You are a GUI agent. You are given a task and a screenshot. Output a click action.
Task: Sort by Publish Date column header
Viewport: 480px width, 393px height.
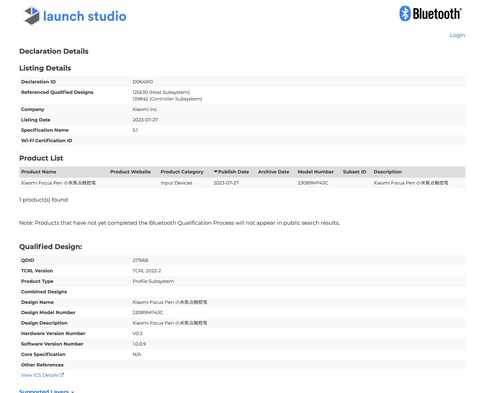(x=231, y=172)
